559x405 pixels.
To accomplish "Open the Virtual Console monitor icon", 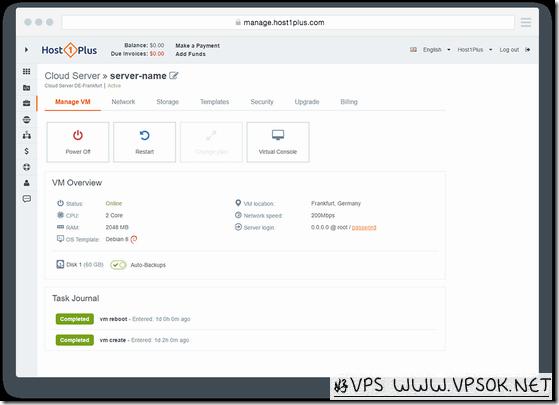I will click(278, 135).
